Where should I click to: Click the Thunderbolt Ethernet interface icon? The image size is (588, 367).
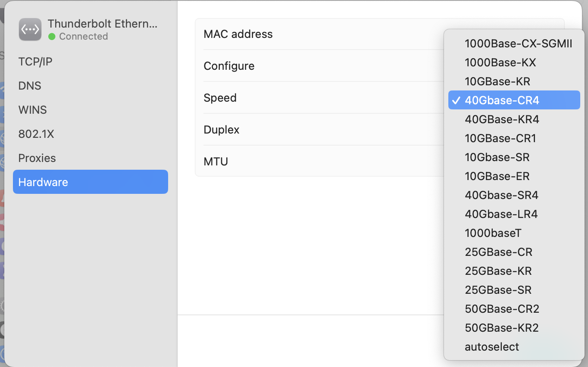(x=30, y=29)
